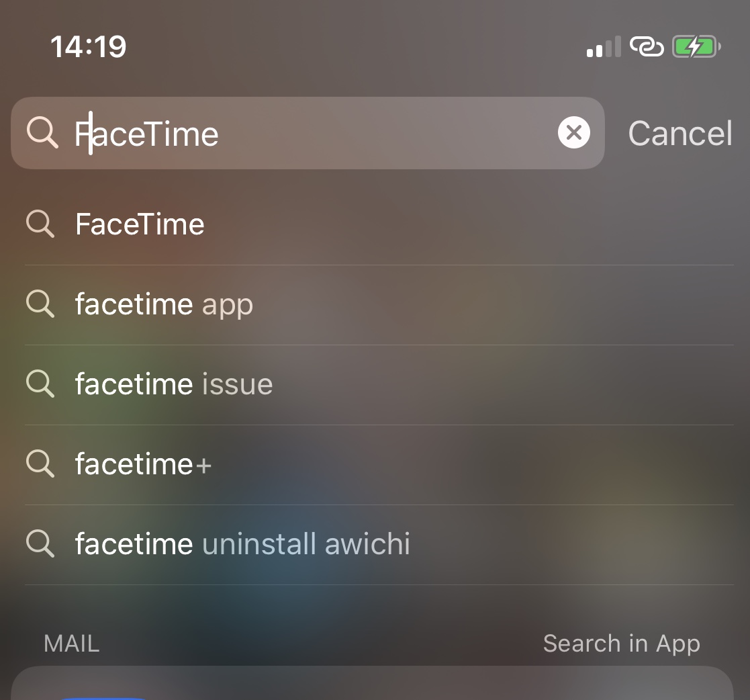Select the "FaceTime" suggestion
This screenshot has width=750, height=700.
(x=140, y=224)
